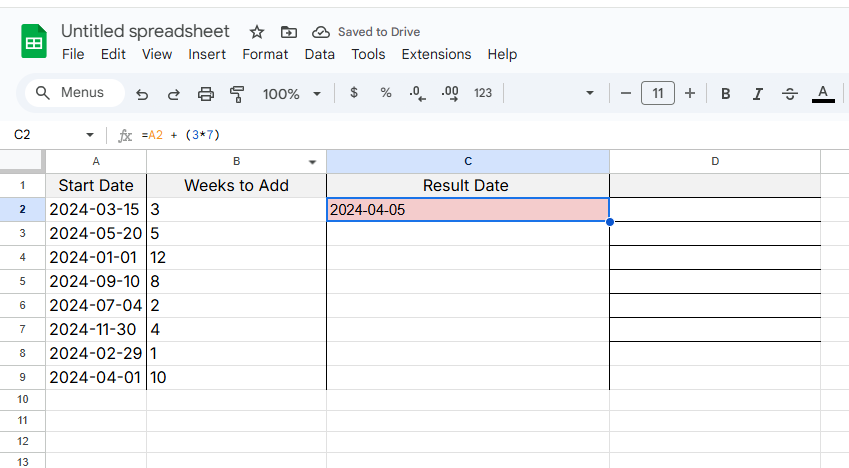Viewport: 849px width, 468px height.
Task: Open the Extensions menu
Action: (436, 54)
